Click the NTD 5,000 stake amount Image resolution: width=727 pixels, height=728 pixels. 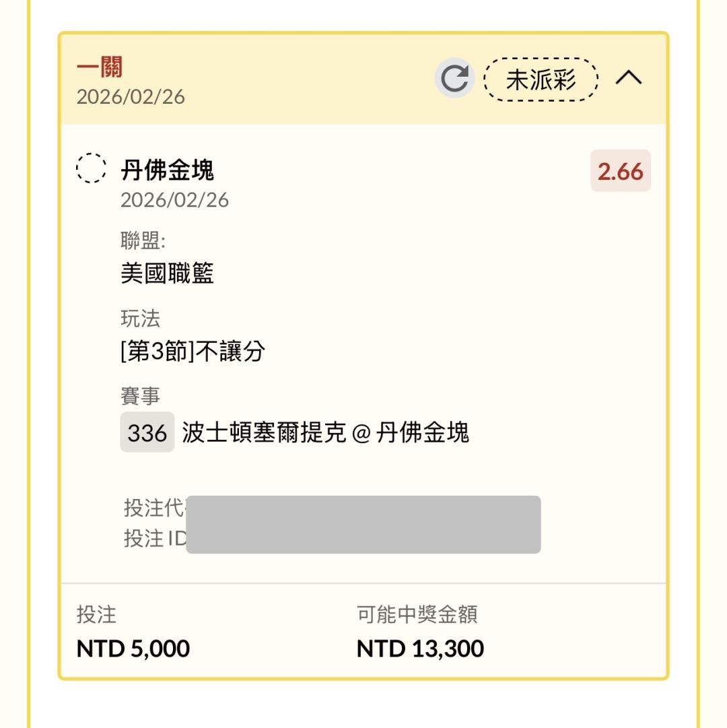133,649
